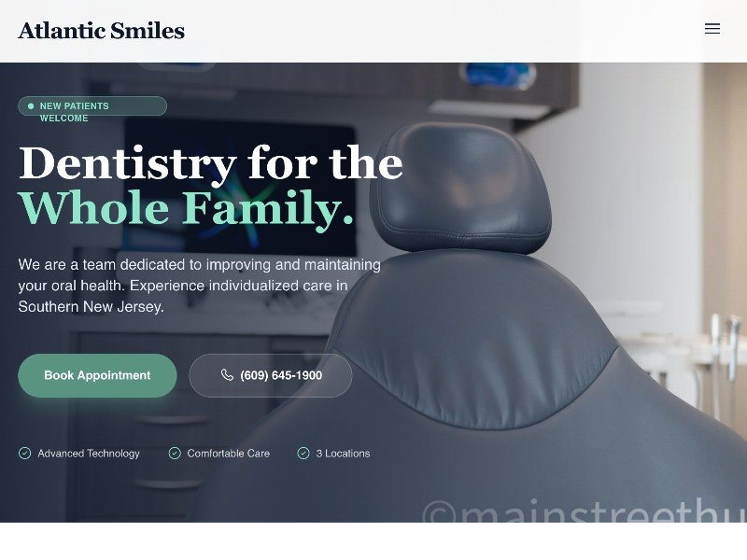Click the Comfortable Care label
747x560 pixels.
pos(228,454)
